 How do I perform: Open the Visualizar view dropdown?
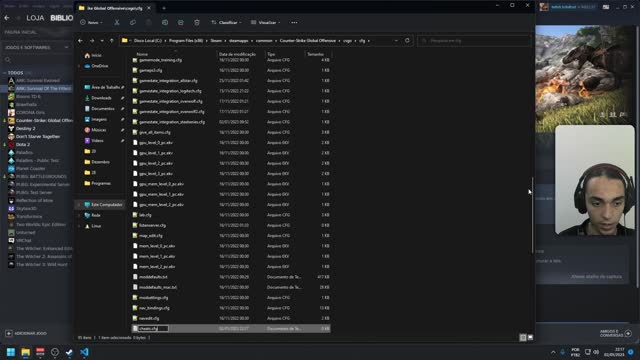(x=266, y=22)
